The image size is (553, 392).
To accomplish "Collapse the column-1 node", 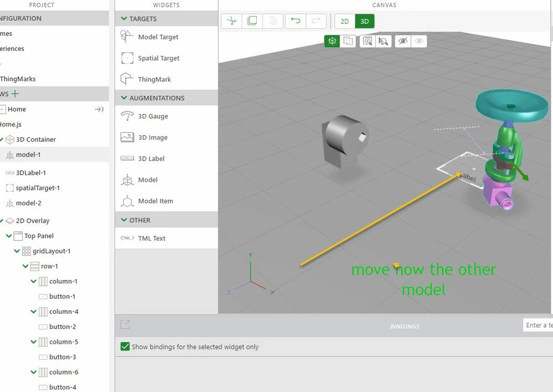I will pos(34,281).
